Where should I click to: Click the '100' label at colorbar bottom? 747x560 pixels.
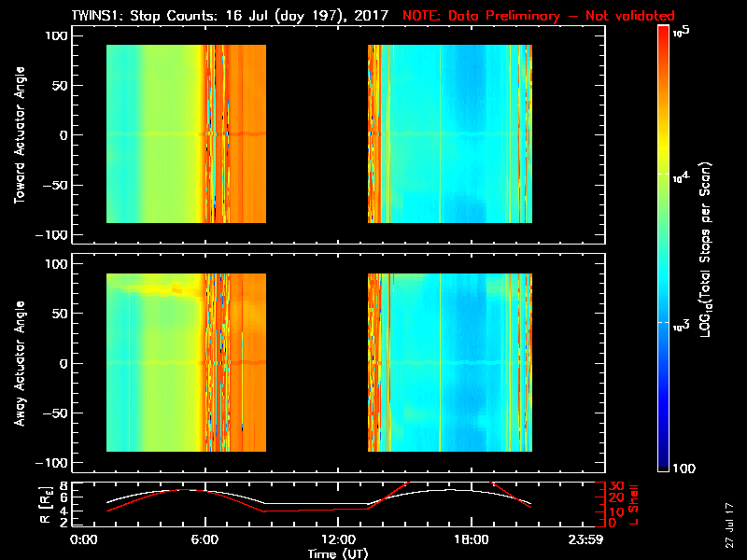tap(684, 469)
